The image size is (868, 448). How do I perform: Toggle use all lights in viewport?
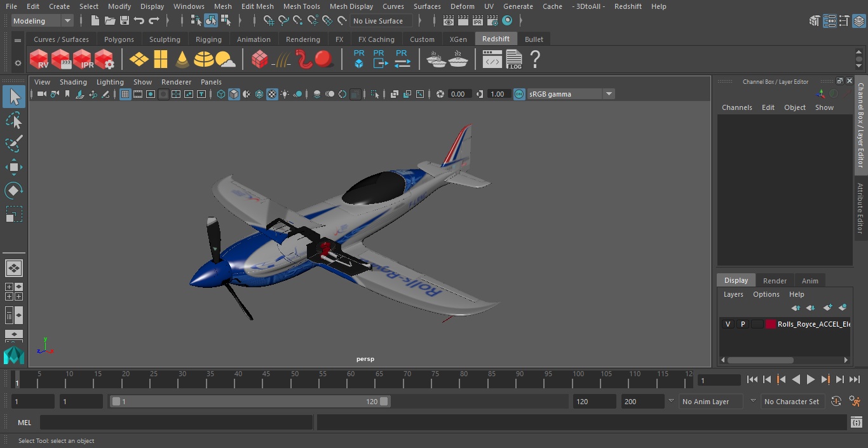[x=285, y=94]
